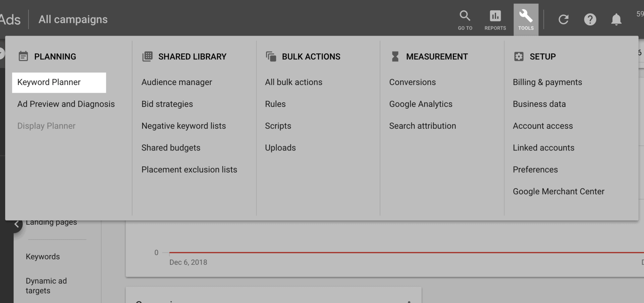
Task: View notifications via the bell icon
Action: click(616, 19)
